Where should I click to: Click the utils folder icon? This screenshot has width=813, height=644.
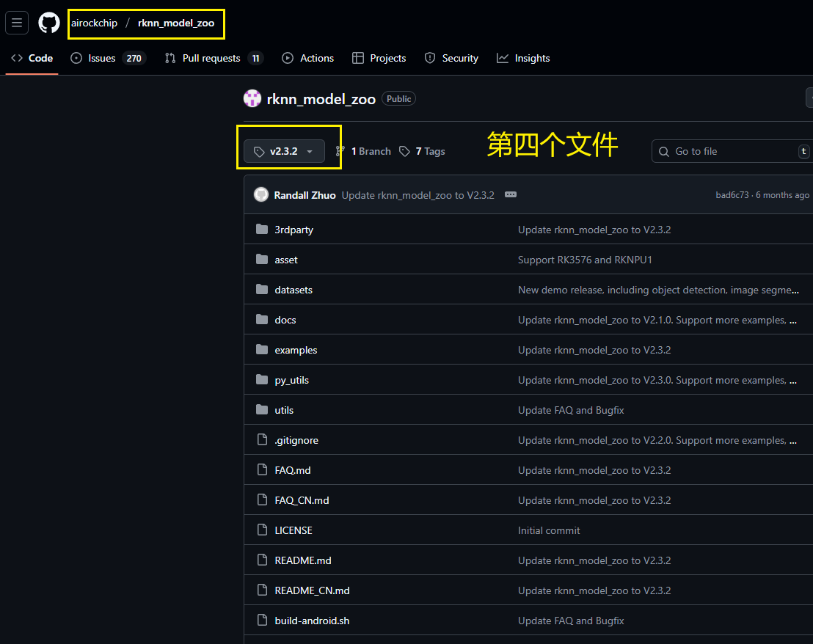point(262,409)
